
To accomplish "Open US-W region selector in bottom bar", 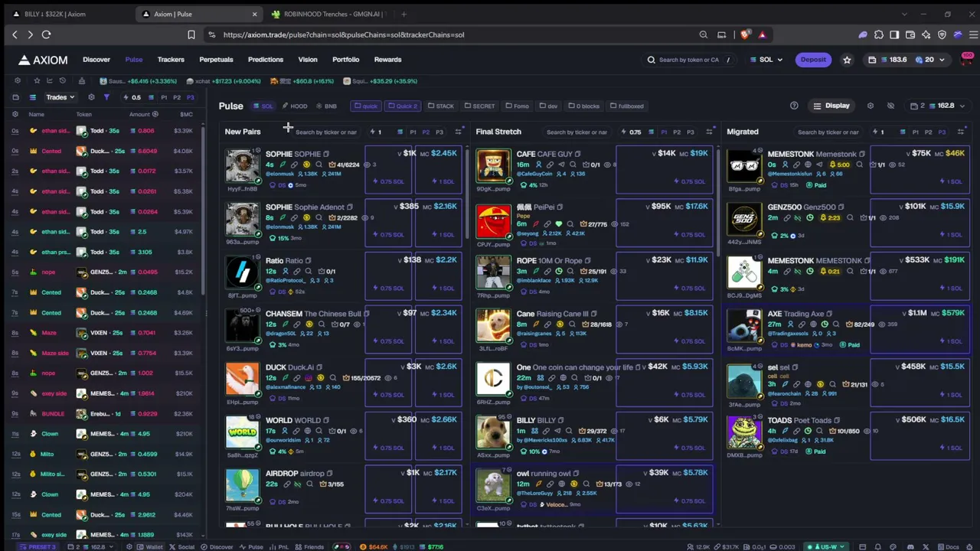I will pos(825,546).
